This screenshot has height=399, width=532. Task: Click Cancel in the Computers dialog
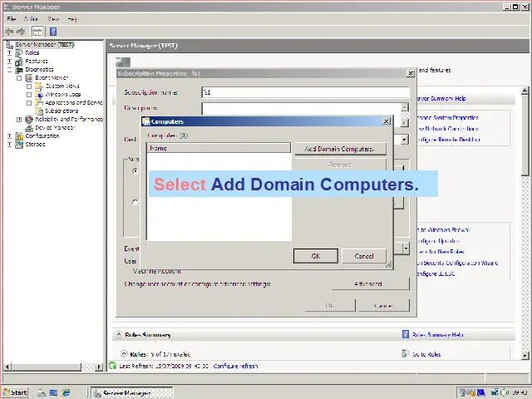[364, 256]
